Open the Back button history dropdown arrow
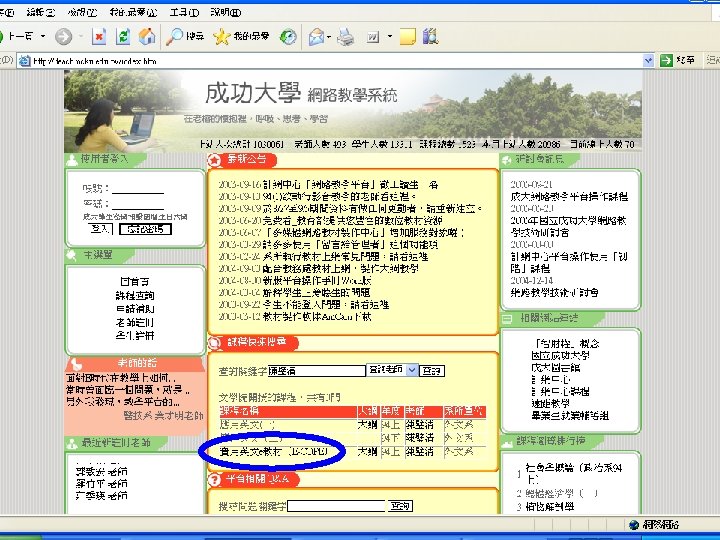 (x=43, y=36)
